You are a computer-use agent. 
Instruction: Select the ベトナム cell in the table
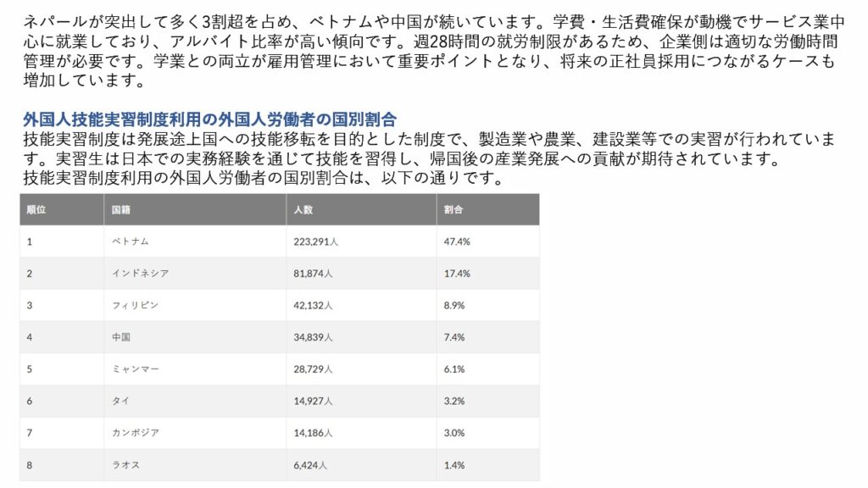click(195, 241)
